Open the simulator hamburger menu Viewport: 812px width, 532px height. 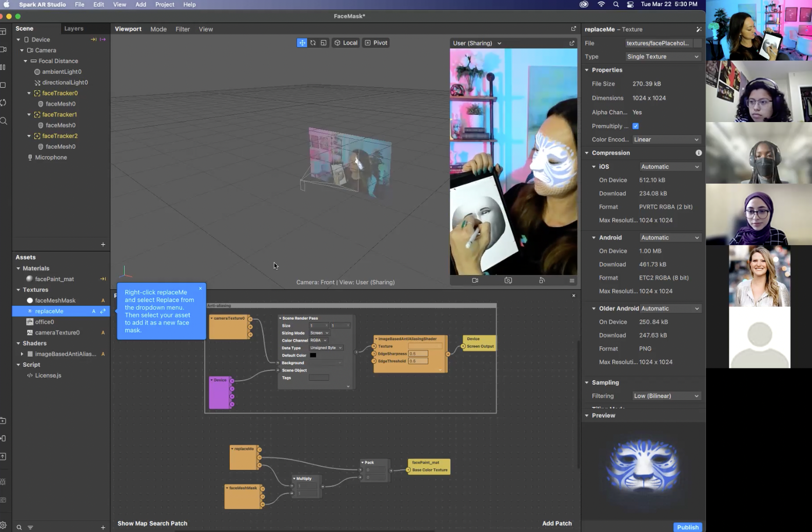point(572,281)
